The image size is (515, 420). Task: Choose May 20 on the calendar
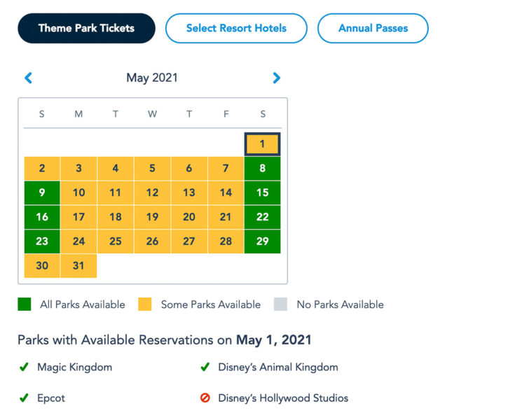click(189, 217)
